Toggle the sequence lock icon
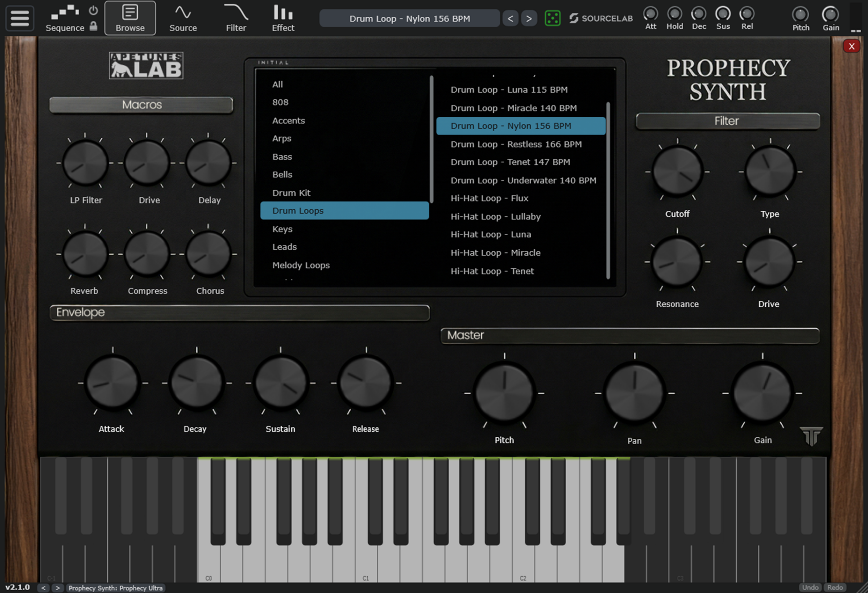 93,26
